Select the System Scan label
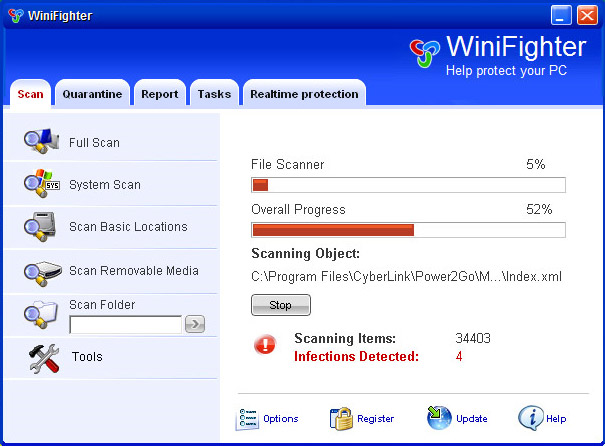The image size is (605, 446). [105, 185]
